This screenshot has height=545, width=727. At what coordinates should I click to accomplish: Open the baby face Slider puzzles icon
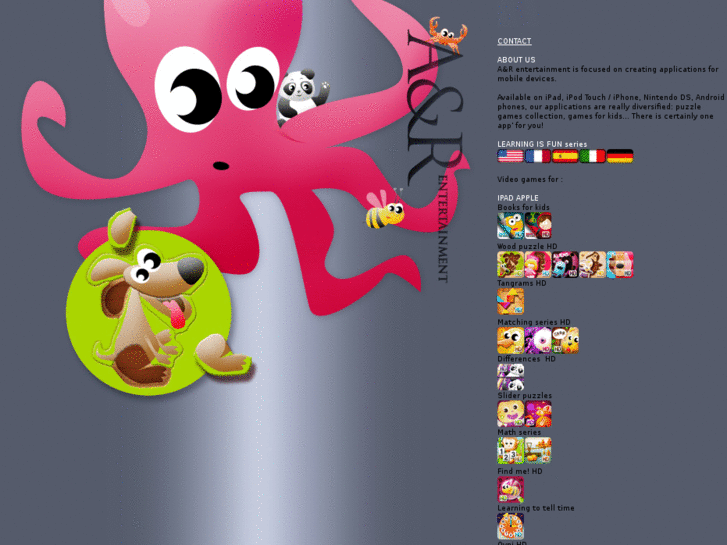510,414
